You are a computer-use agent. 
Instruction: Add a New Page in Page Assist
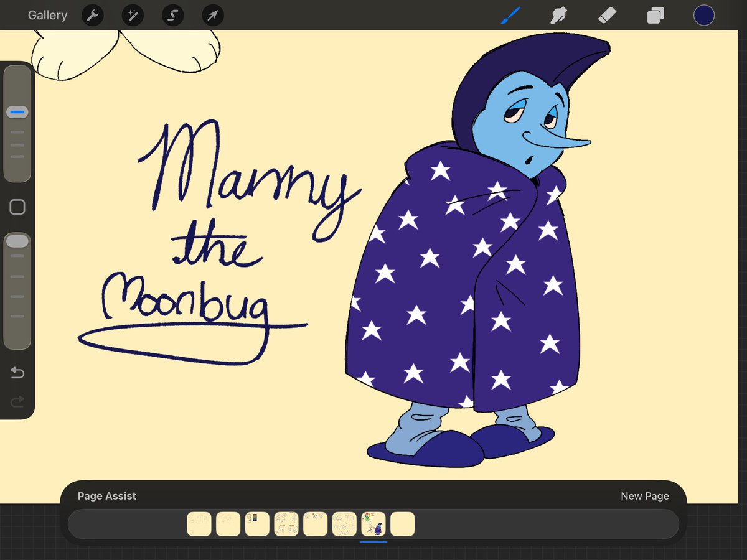click(x=645, y=496)
